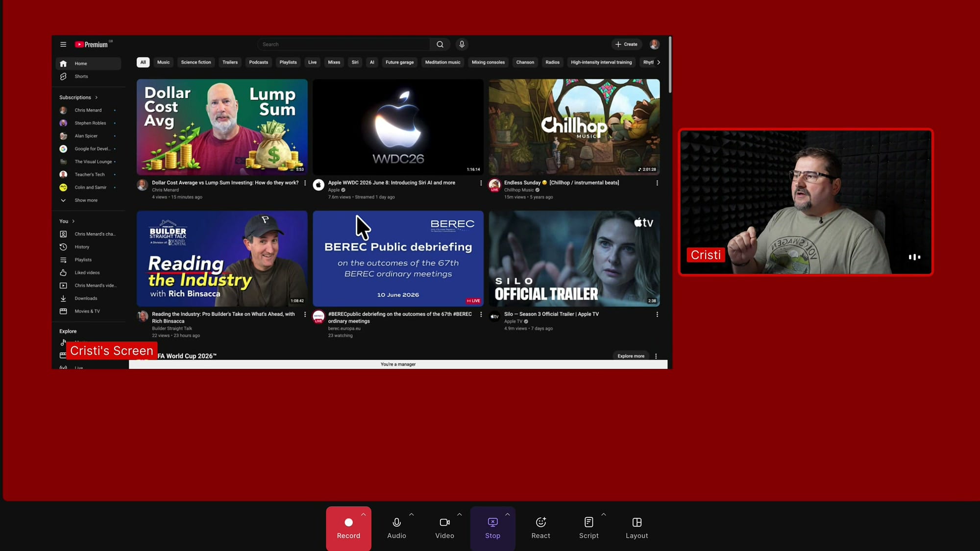Screen dimensions: 980x551
Task: Open Playlists in the sidebar
Action: click(x=88, y=260)
